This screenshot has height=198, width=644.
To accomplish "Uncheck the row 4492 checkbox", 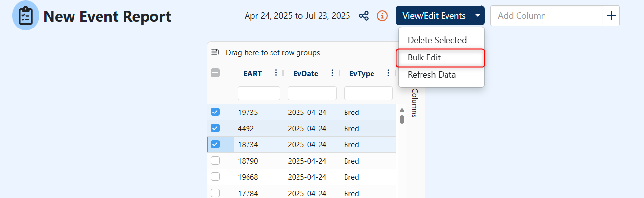I will click(x=215, y=128).
